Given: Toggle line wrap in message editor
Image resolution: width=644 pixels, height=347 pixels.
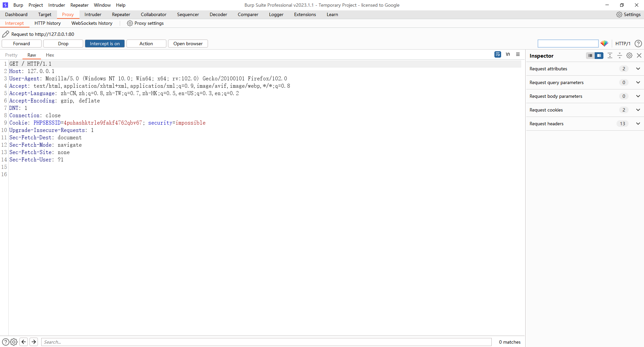Looking at the screenshot, I should click(498, 54).
